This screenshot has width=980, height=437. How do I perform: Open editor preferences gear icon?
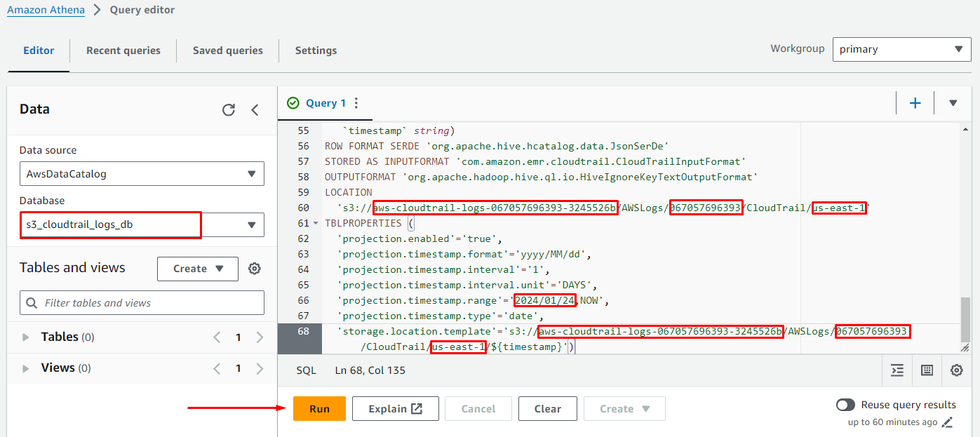point(956,370)
